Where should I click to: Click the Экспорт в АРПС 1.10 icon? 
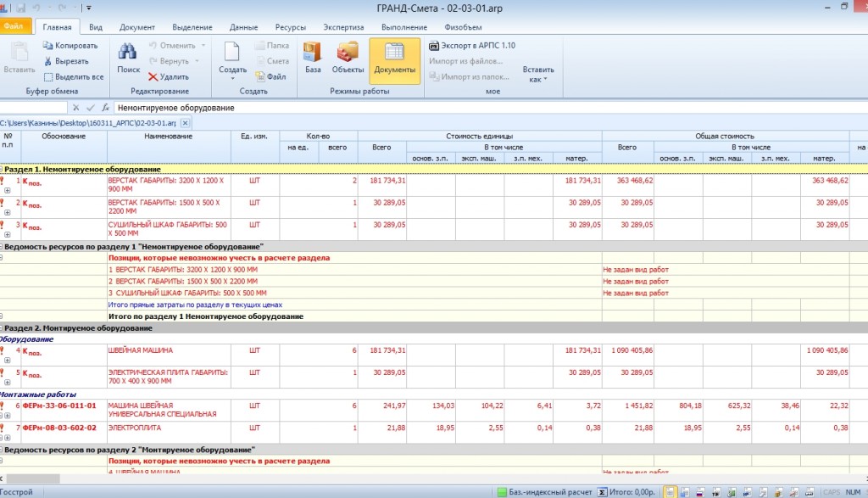pos(434,46)
